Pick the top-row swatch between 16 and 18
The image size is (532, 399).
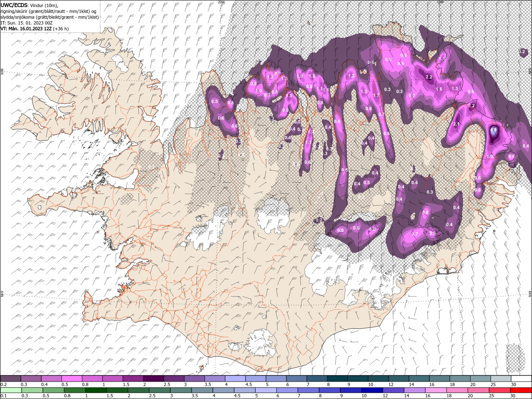click(440, 378)
